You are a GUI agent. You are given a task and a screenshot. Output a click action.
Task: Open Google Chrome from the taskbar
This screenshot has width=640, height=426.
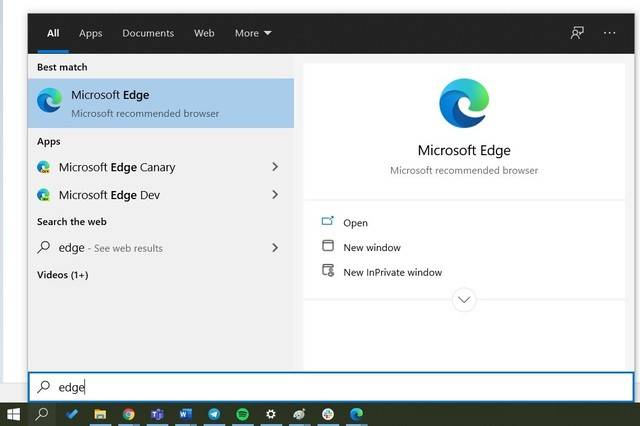click(x=129, y=414)
